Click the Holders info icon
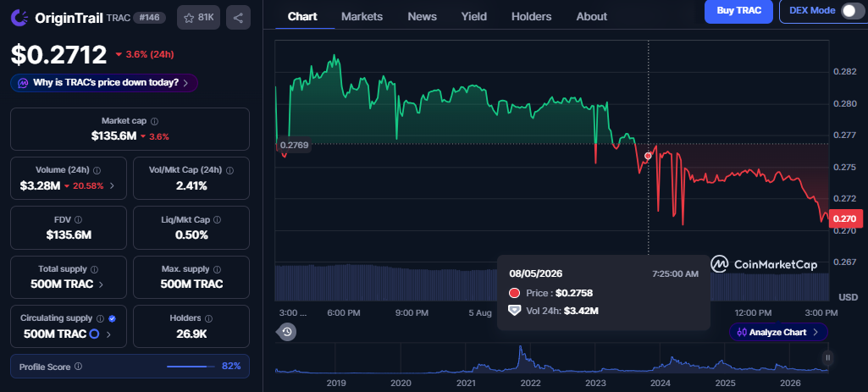The width and height of the screenshot is (868, 392). click(x=208, y=318)
